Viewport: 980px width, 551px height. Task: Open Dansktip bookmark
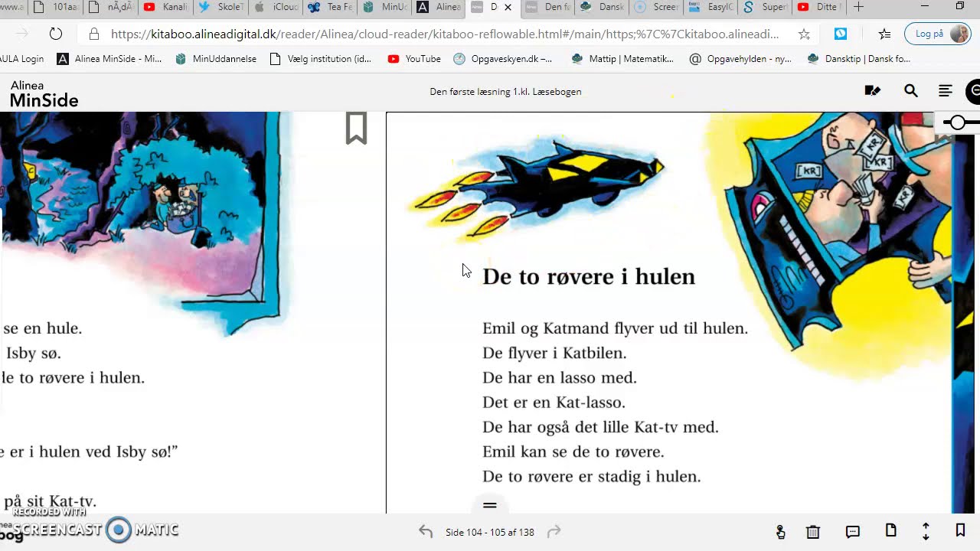pyautogui.click(x=859, y=59)
